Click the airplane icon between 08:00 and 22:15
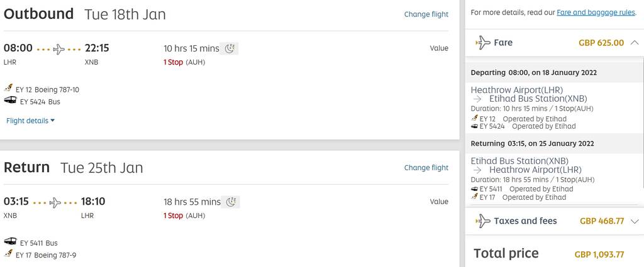This screenshot has height=267, width=644. [58, 49]
